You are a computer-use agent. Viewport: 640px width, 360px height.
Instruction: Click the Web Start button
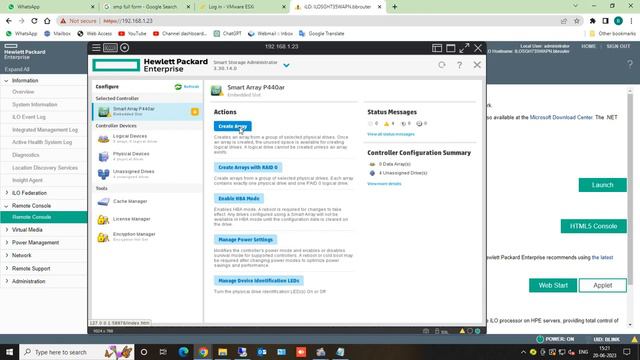tap(553, 285)
